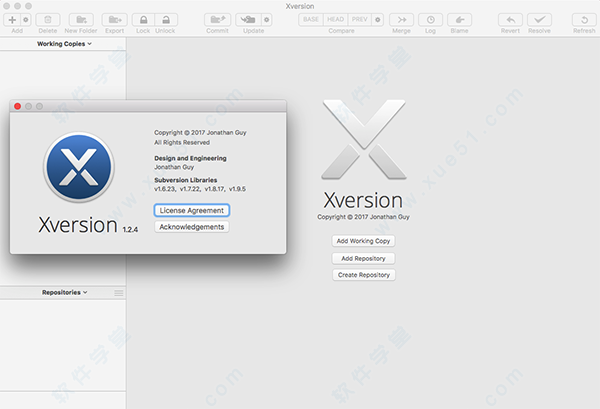
Task: Click the Refresh toolbar icon
Action: point(584,20)
